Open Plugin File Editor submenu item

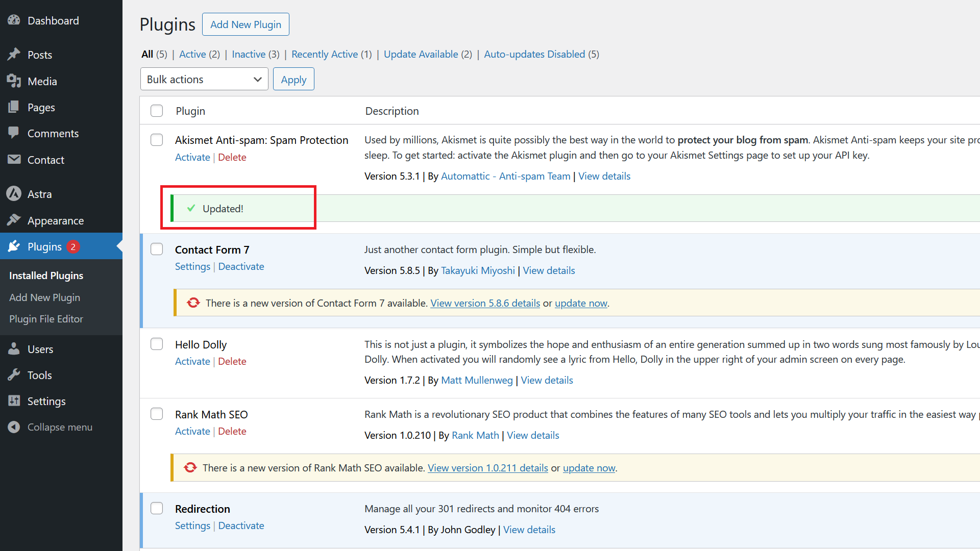pos(46,319)
